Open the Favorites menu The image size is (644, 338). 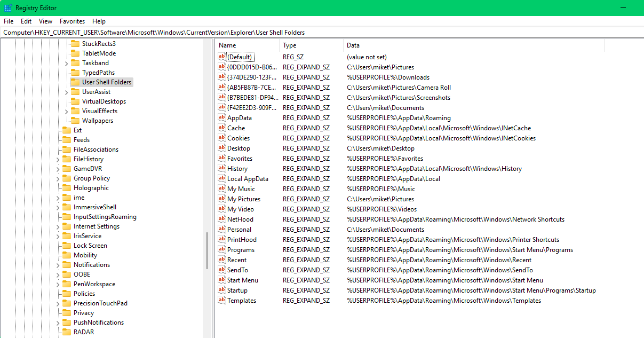(x=72, y=21)
